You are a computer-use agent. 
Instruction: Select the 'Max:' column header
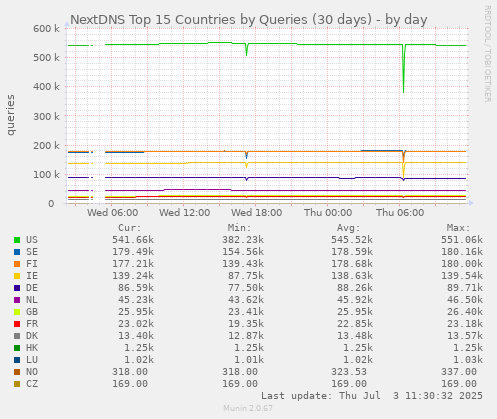458,228
